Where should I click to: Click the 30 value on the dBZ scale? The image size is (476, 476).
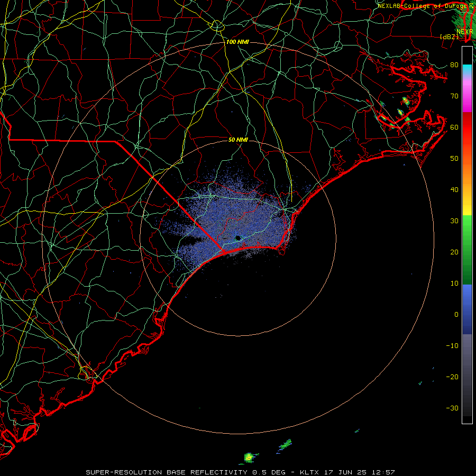point(454,221)
